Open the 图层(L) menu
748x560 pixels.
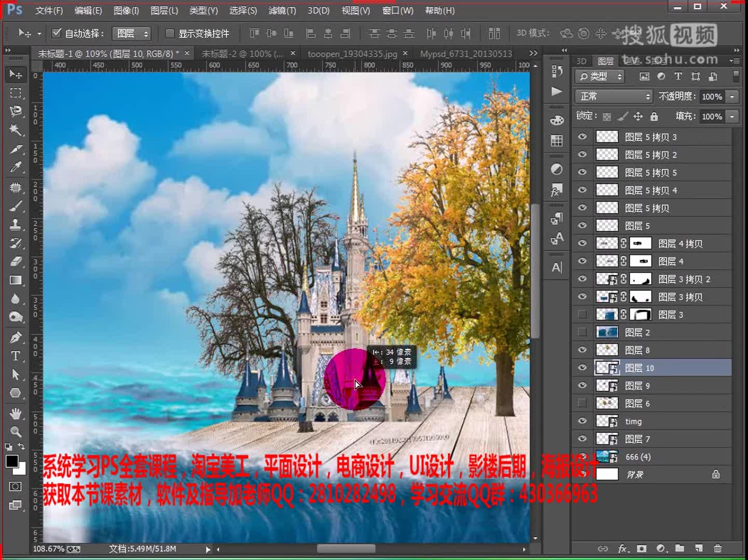point(164,10)
